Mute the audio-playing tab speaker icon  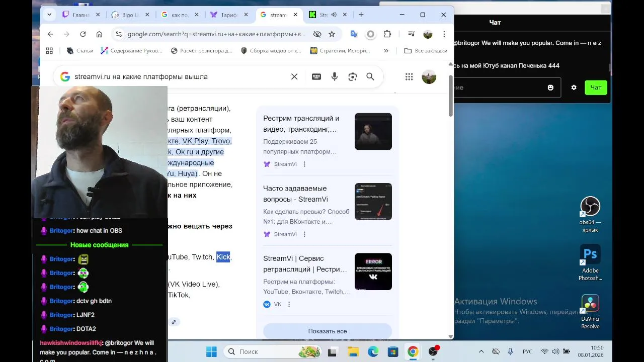click(x=334, y=15)
